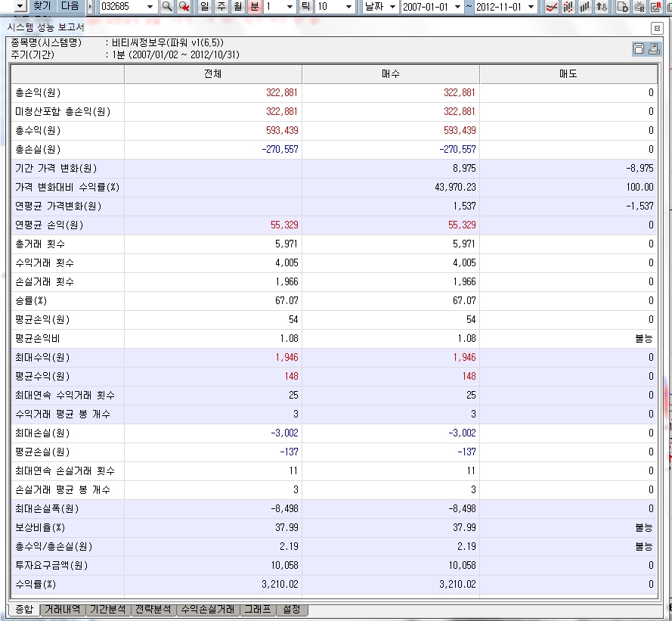Select the 분 (minute) period toggle
Viewport: 672px width, 621px height.
click(254, 7)
